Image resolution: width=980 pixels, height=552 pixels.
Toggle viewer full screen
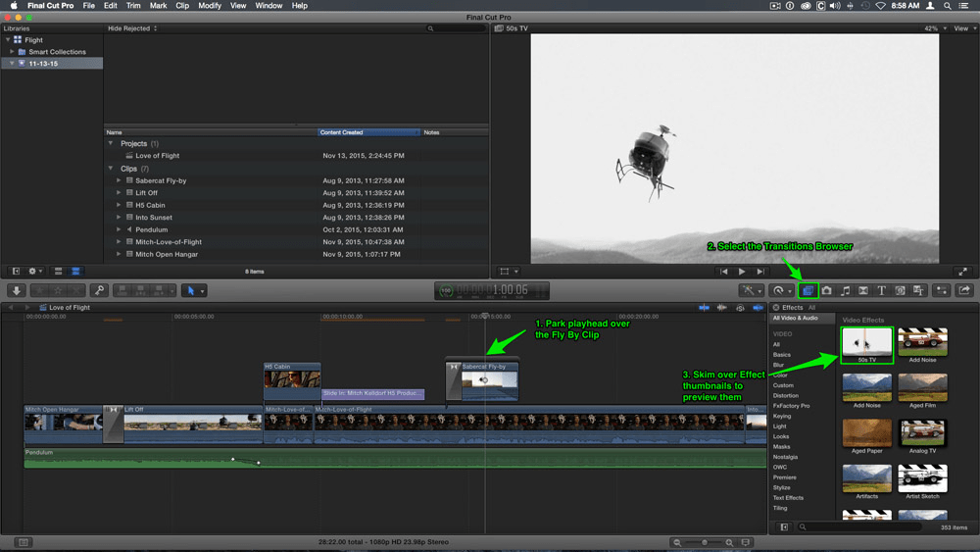pyautogui.click(x=962, y=272)
